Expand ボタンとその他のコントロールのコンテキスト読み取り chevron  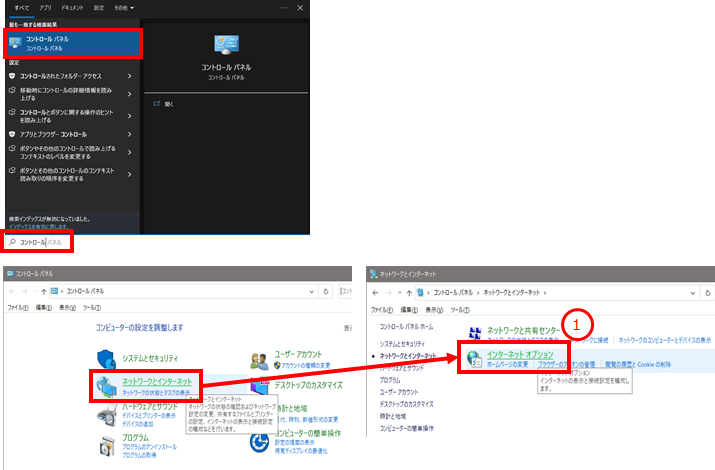point(130,175)
